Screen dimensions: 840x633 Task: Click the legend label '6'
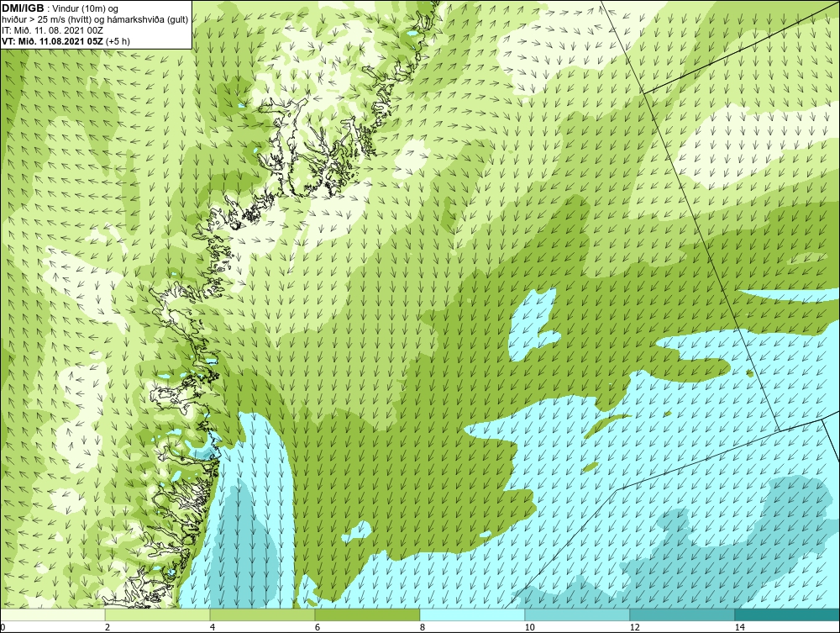coord(318,628)
